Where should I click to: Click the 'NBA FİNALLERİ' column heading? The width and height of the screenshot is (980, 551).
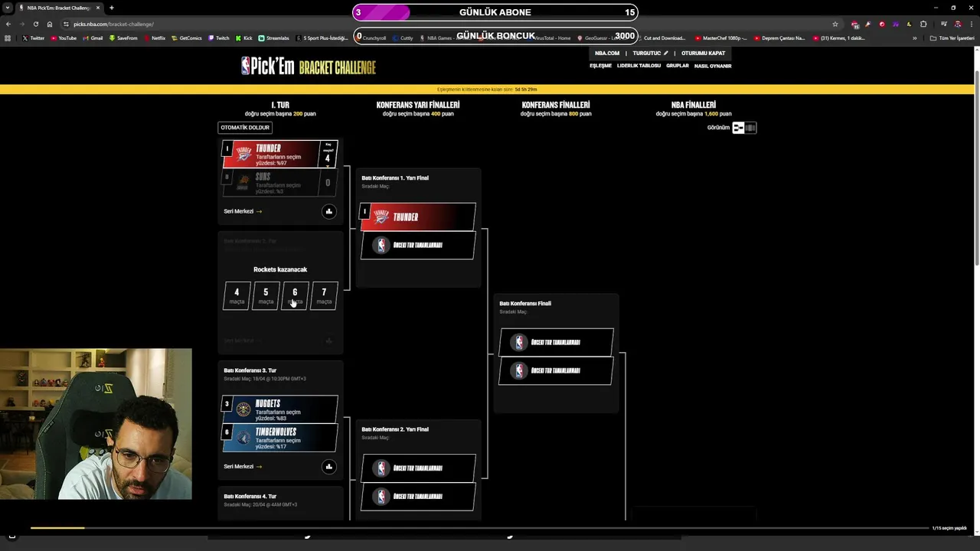[x=694, y=105]
